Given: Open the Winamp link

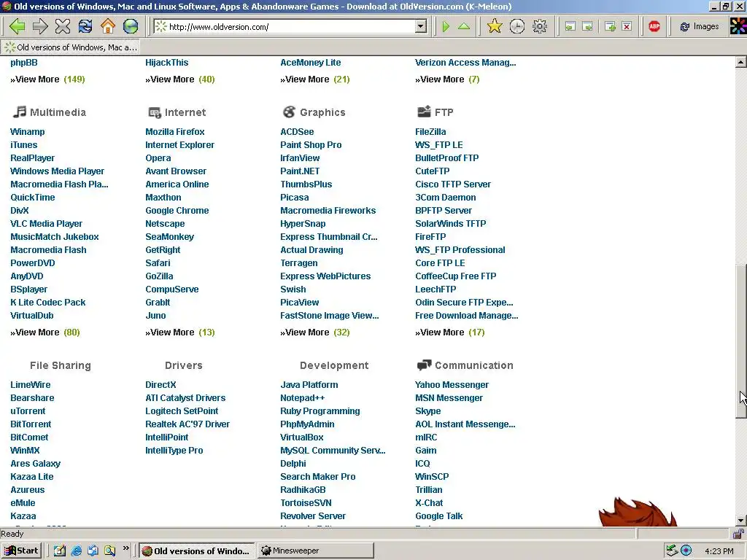Looking at the screenshot, I should 28,132.
